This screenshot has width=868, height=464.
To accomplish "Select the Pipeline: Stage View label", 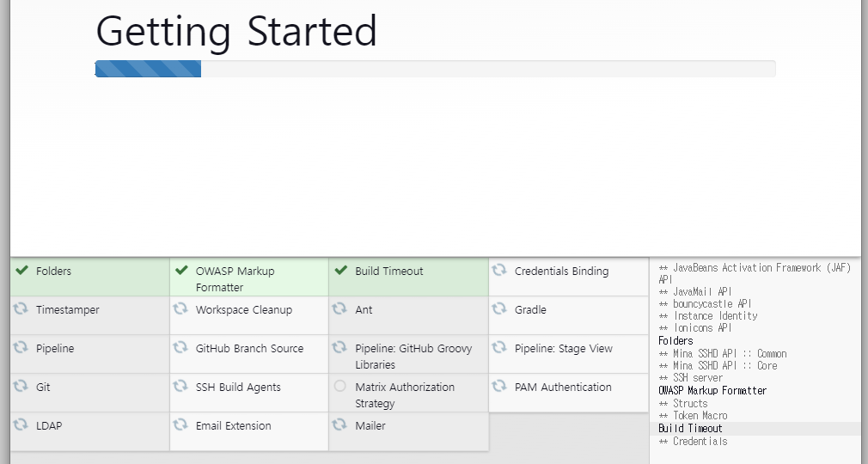I will 564,349.
